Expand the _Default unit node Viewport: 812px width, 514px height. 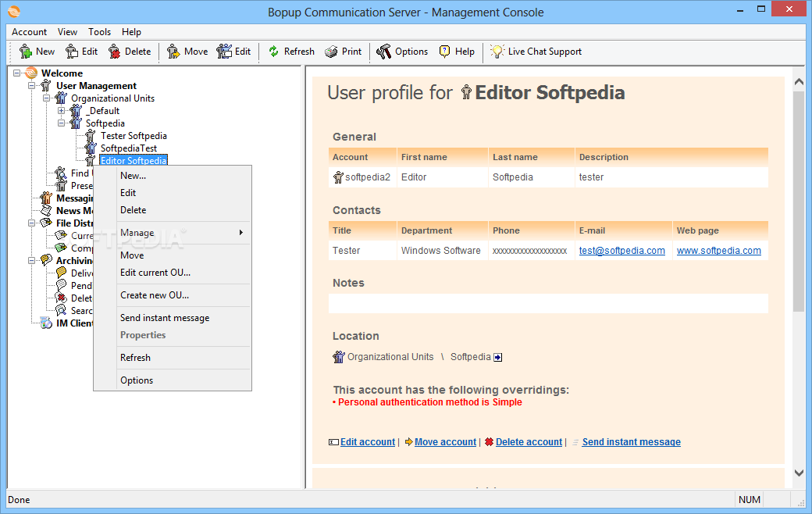pyautogui.click(x=61, y=110)
